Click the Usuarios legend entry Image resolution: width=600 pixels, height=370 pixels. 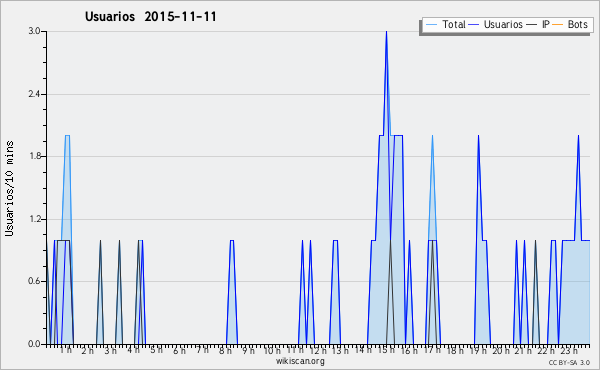tap(496, 24)
